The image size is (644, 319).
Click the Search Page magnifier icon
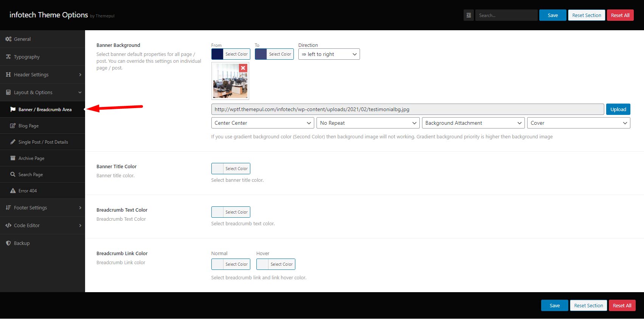(x=13, y=174)
